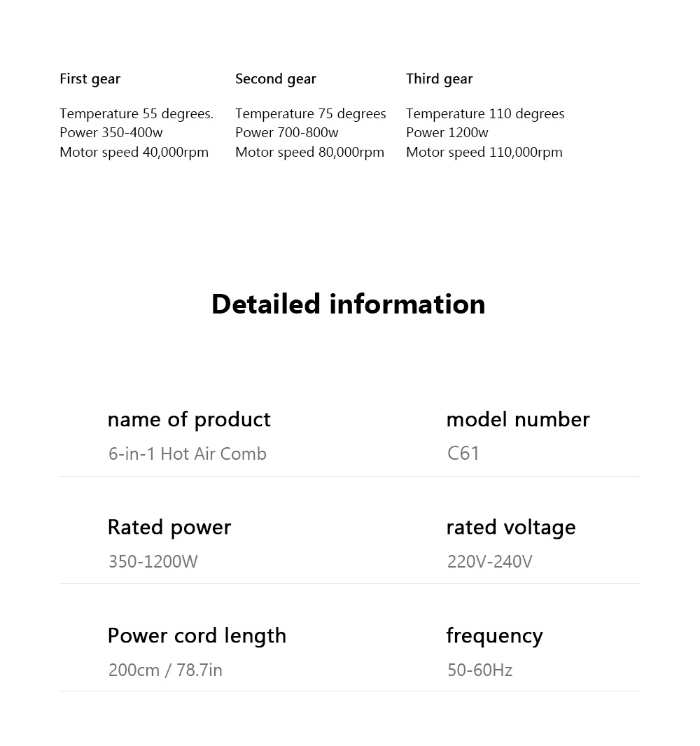Click the 'rated voltage' label
The image size is (700, 746).
511,527
